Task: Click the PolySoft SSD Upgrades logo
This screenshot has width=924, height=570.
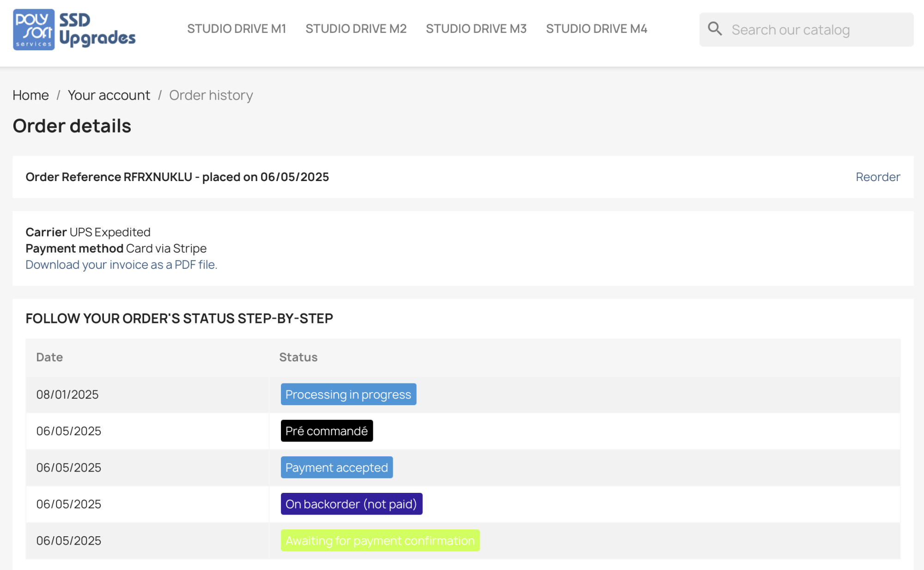Action: (74, 30)
